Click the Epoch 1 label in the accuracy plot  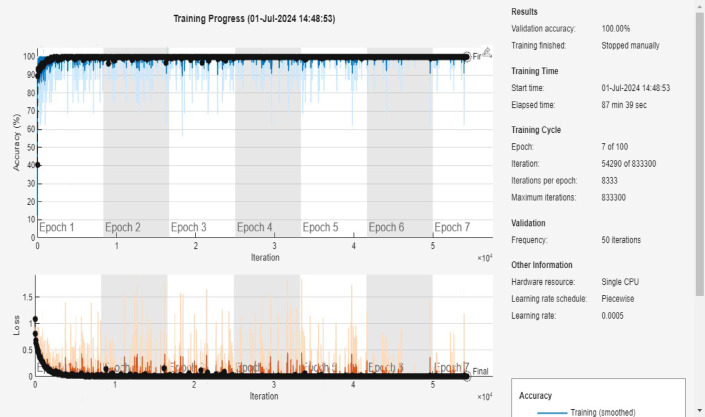[x=56, y=227]
